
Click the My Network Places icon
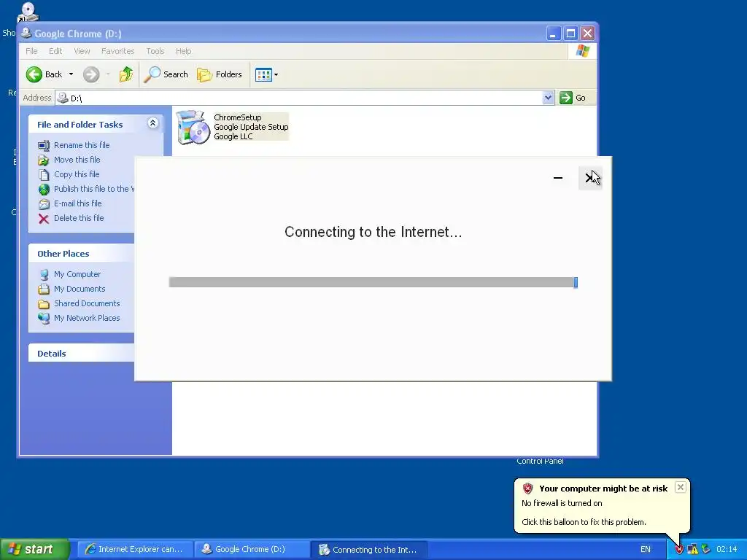coord(44,318)
